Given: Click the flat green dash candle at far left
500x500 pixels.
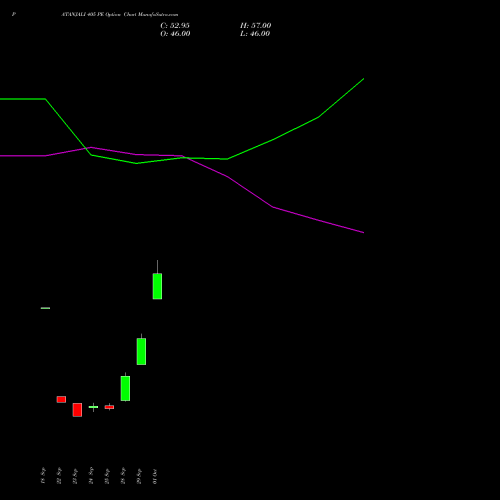Looking at the screenshot, I should click(x=45, y=308).
